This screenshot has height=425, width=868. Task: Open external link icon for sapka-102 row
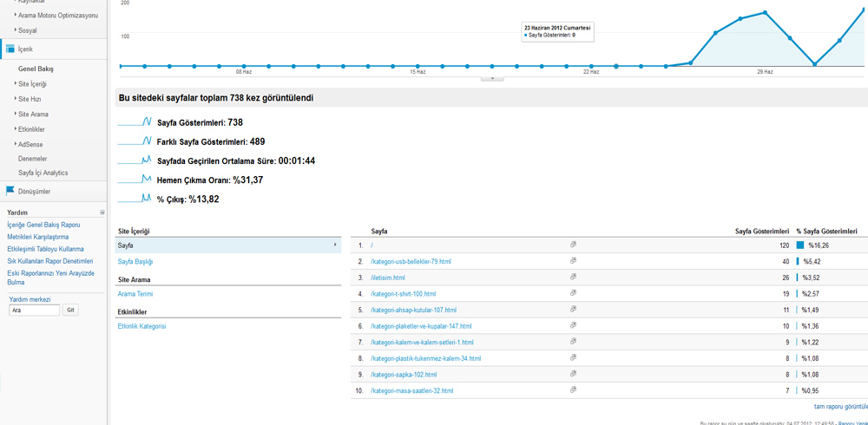[573, 374]
